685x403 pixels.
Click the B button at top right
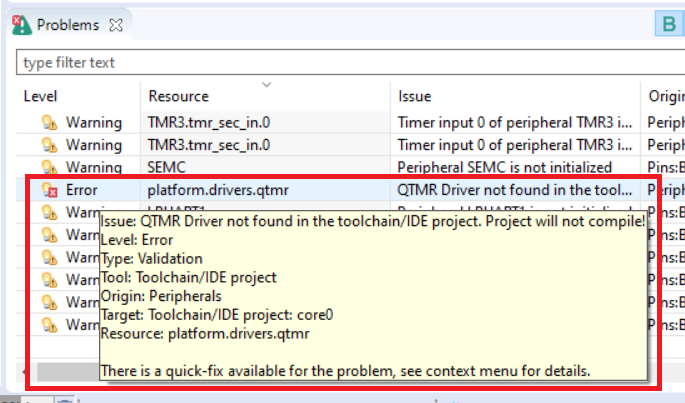(669, 24)
